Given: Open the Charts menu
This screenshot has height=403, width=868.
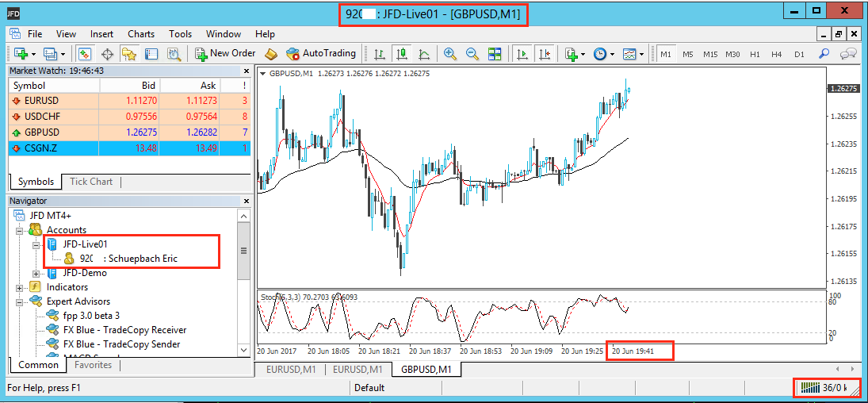Looking at the screenshot, I should pos(141,34).
